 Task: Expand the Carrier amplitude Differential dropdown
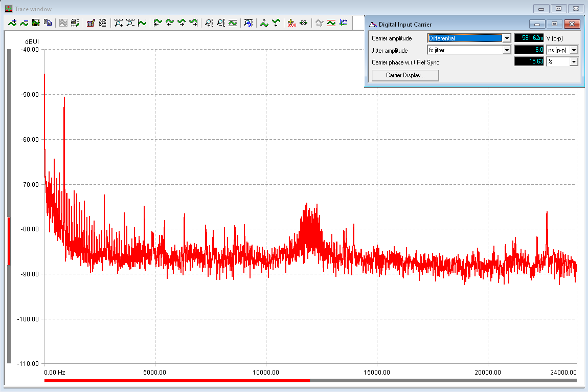(507, 38)
